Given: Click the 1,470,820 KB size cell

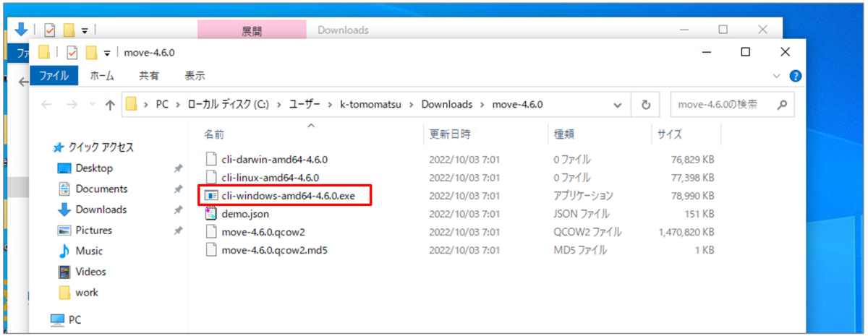Looking at the screenshot, I should coord(686,232).
